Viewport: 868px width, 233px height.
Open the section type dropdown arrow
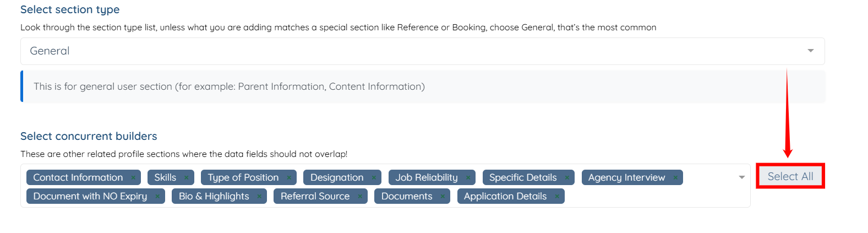coord(810,51)
